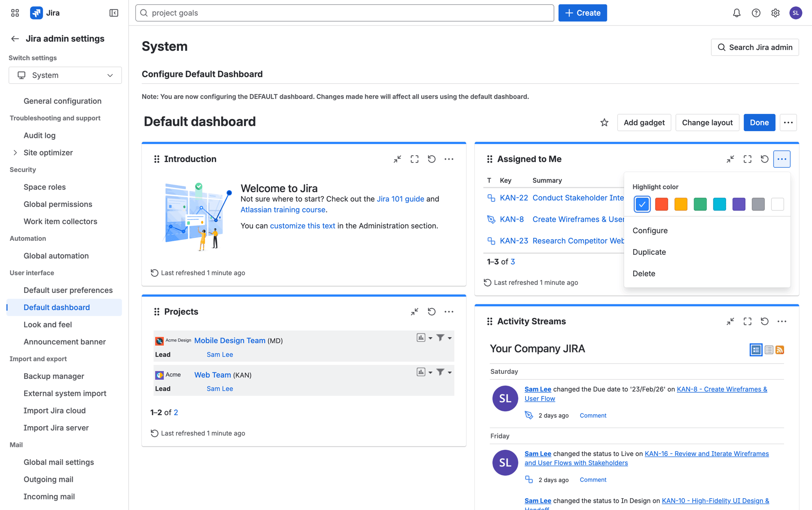The width and height of the screenshot is (812, 510).
Task: Grab the Introduction gadget drag handle
Action: [x=157, y=159]
